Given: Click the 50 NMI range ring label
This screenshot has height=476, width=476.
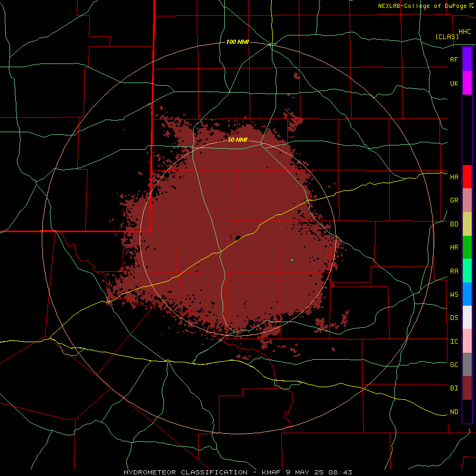Looking at the screenshot, I should 237,140.
